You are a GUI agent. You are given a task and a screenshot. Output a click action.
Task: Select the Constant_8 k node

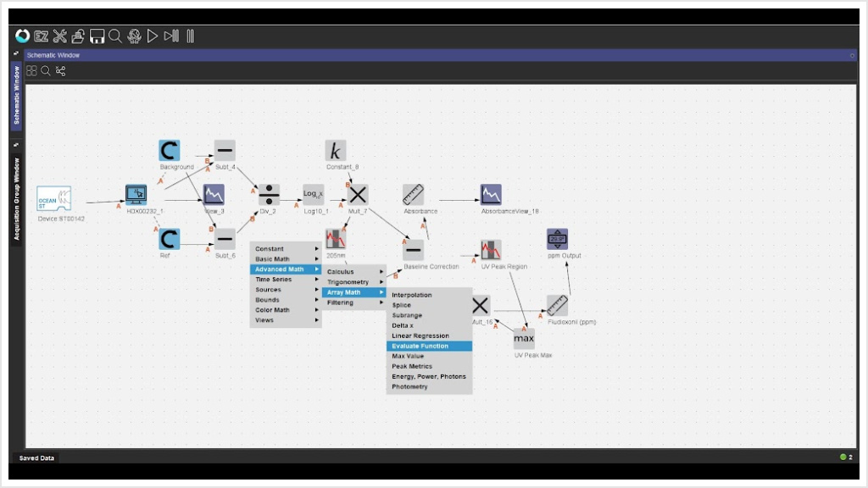coord(336,151)
